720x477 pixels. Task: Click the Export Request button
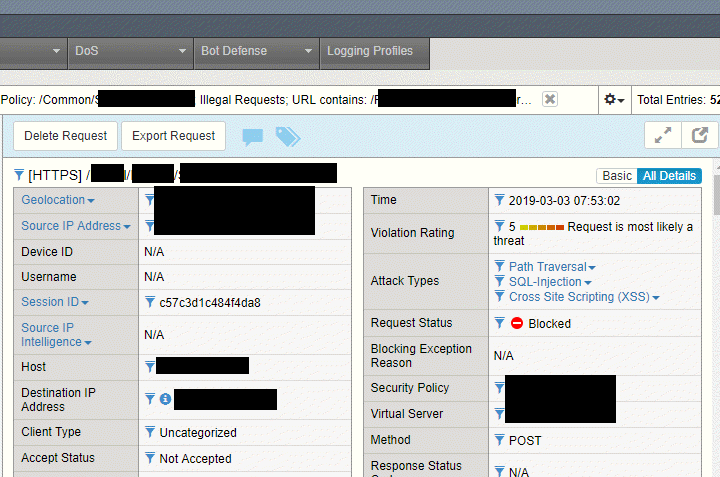pyautogui.click(x=174, y=135)
